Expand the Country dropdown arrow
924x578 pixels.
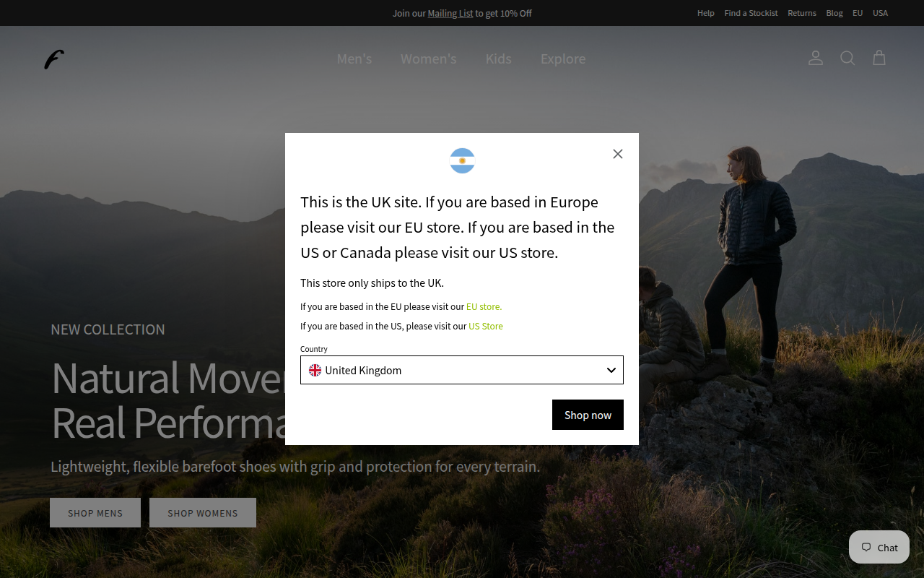(x=611, y=370)
